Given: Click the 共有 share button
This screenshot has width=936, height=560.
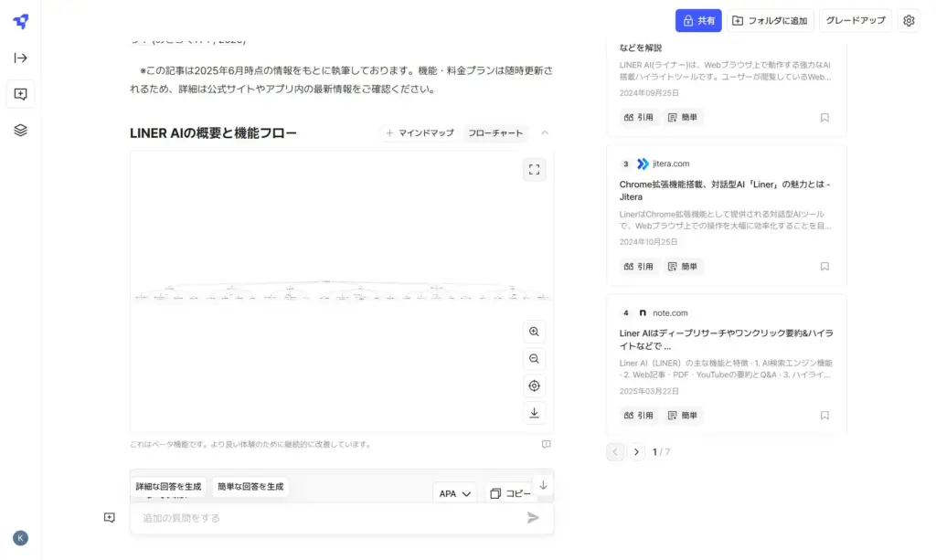Looking at the screenshot, I should click(698, 20).
